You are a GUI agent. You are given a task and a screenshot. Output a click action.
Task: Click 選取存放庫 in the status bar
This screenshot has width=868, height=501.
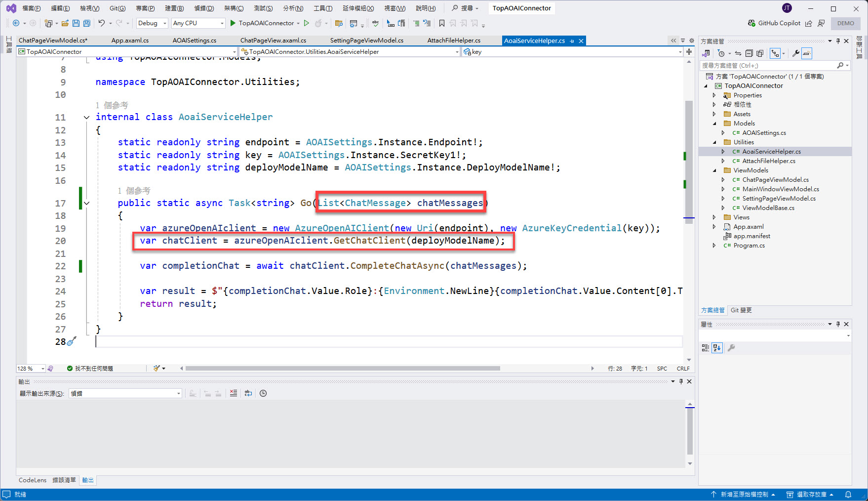[811, 494]
